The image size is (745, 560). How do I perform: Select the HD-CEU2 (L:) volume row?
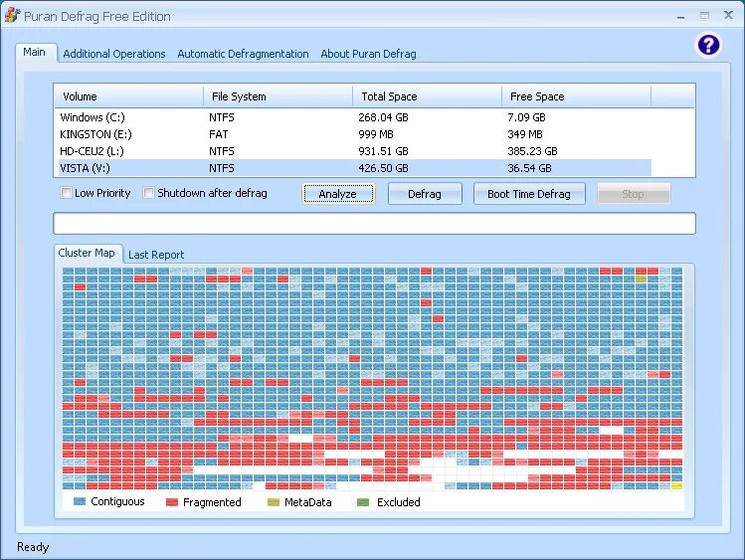[354, 151]
